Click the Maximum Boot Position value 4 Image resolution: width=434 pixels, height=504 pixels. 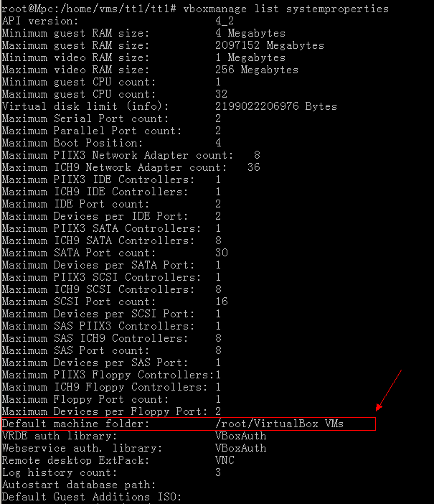[x=218, y=143]
